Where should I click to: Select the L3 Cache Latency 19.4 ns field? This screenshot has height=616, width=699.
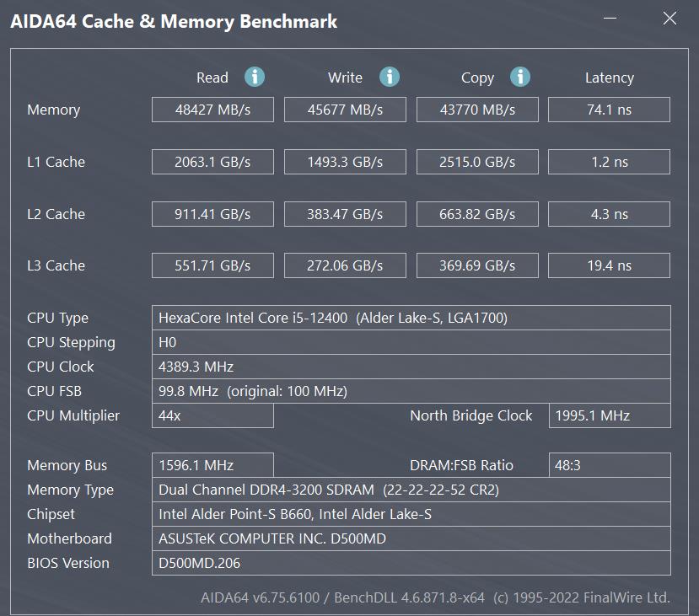[609, 265]
